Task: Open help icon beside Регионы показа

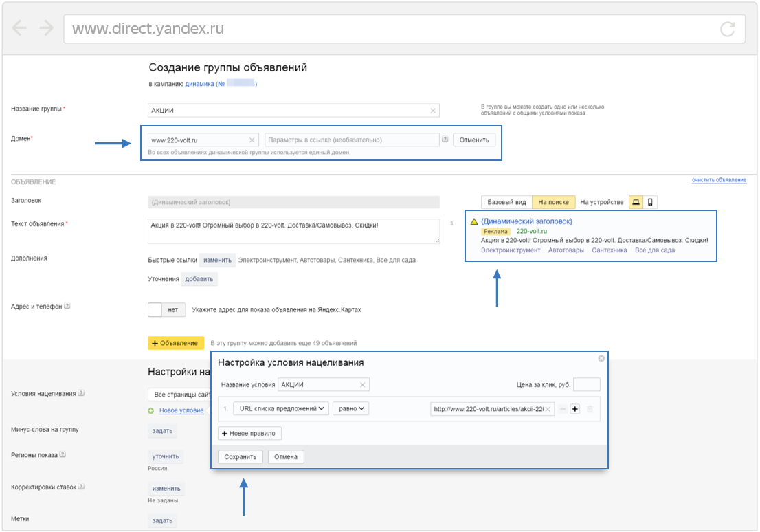Action: tap(63, 455)
